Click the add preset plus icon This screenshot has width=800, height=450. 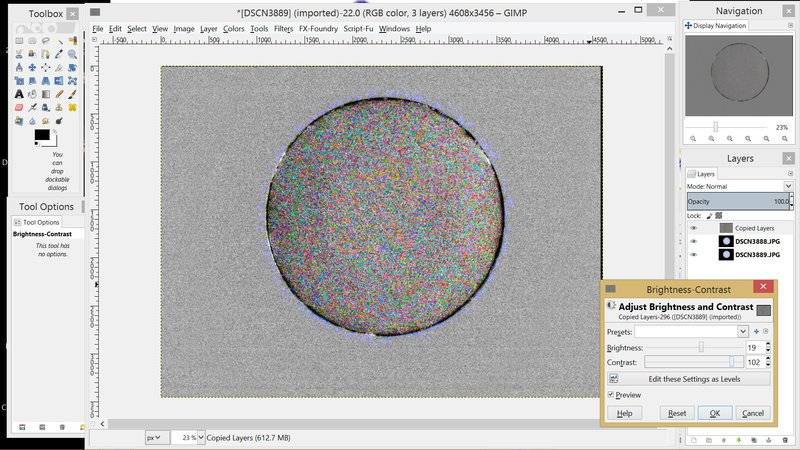756,331
